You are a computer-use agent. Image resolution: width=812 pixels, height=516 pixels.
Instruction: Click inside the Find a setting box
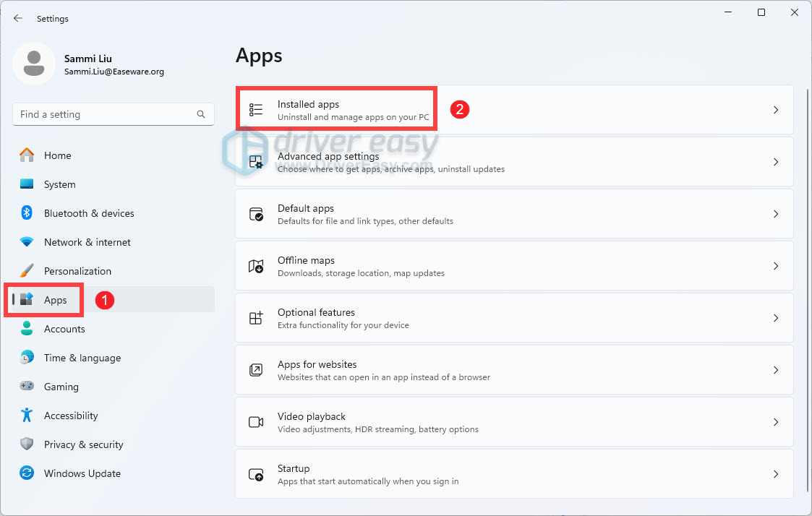pos(108,113)
